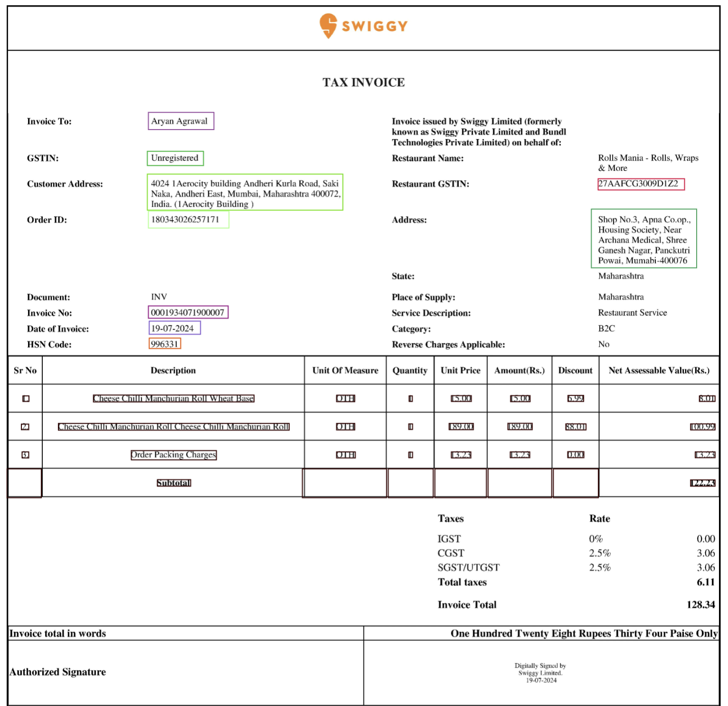The width and height of the screenshot is (728, 706).
Task: Click restaurant name Rolls Mania - Rolls, Wraps
Action: click(x=648, y=163)
